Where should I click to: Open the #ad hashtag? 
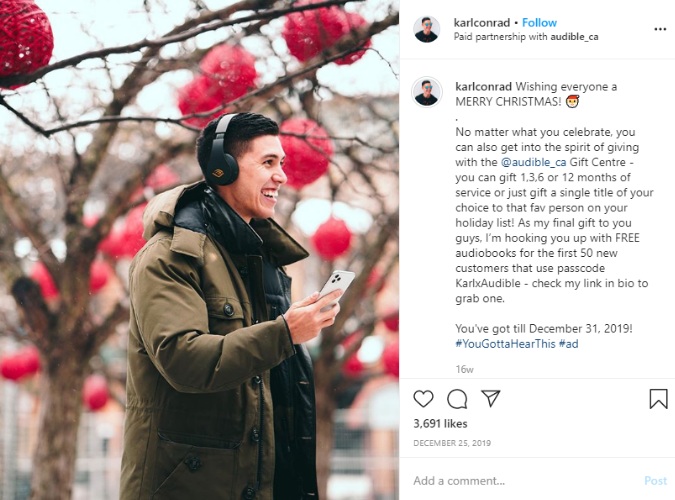click(x=568, y=344)
